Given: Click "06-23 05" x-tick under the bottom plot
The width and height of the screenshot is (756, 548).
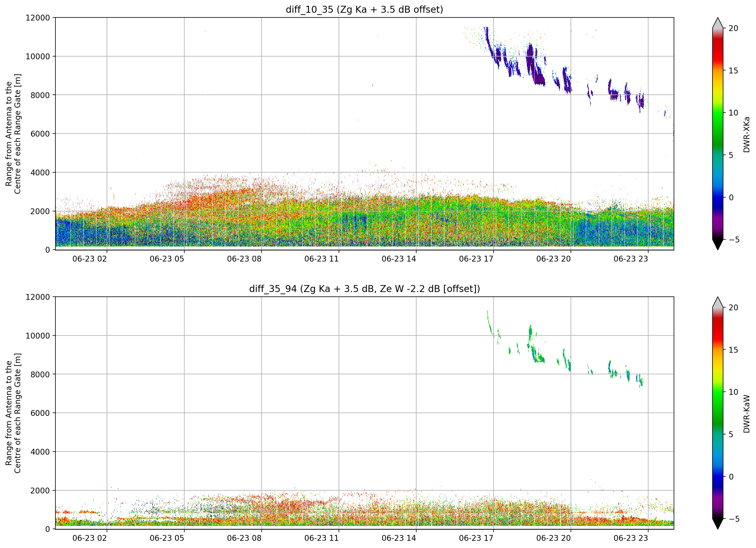Looking at the screenshot, I should (167, 538).
